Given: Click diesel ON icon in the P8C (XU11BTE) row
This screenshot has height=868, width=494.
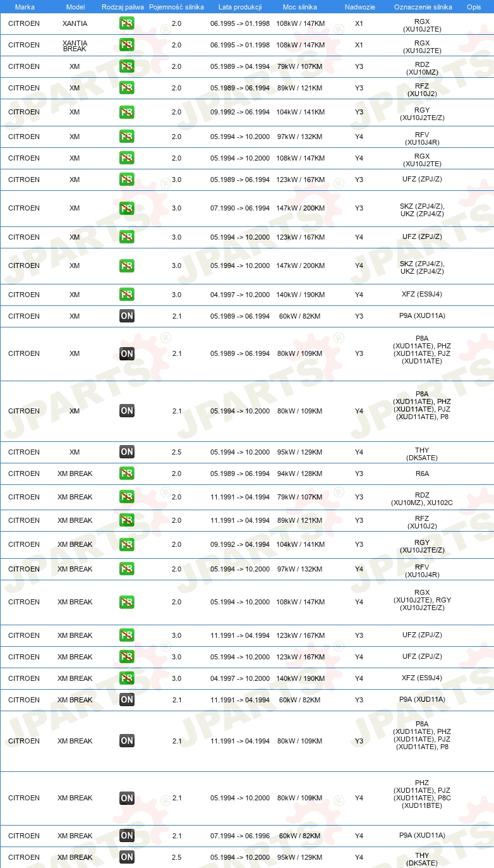Looking at the screenshot, I should pos(127,798).
